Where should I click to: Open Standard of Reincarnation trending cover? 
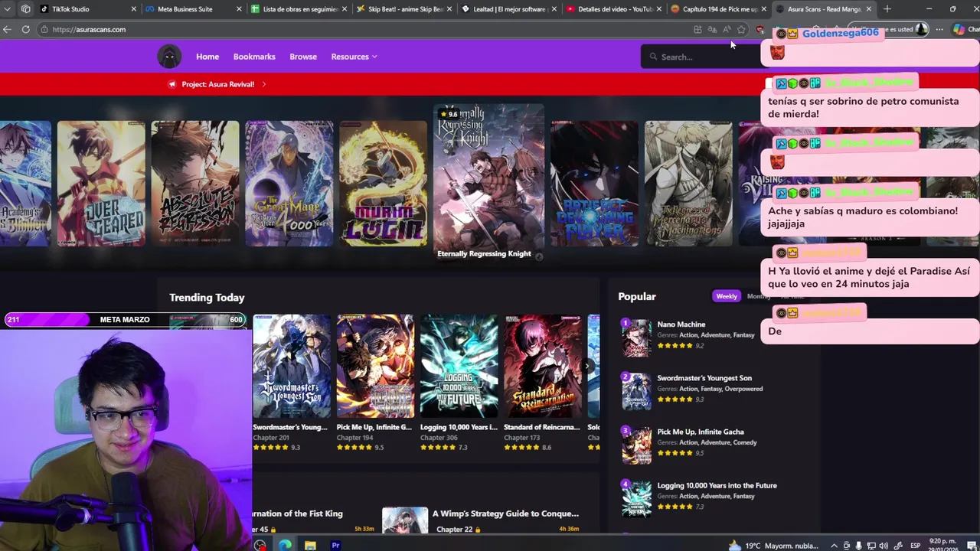(x=543, y=366)
